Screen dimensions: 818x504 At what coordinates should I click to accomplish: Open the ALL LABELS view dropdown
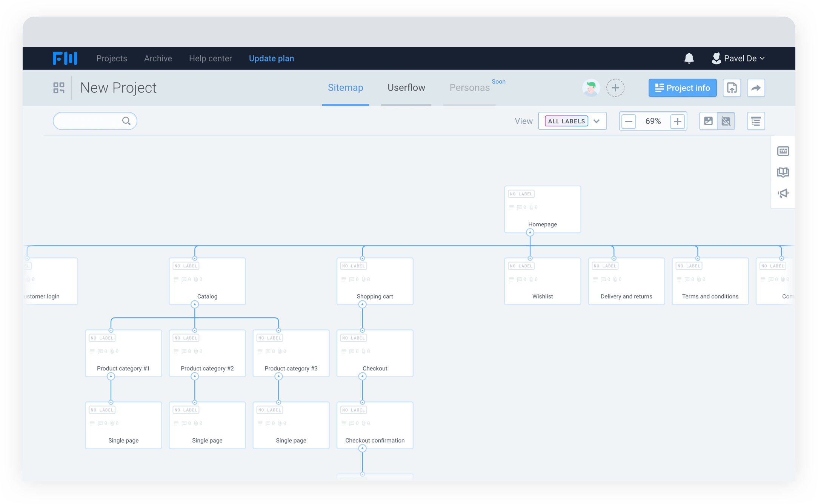(572, 121)
